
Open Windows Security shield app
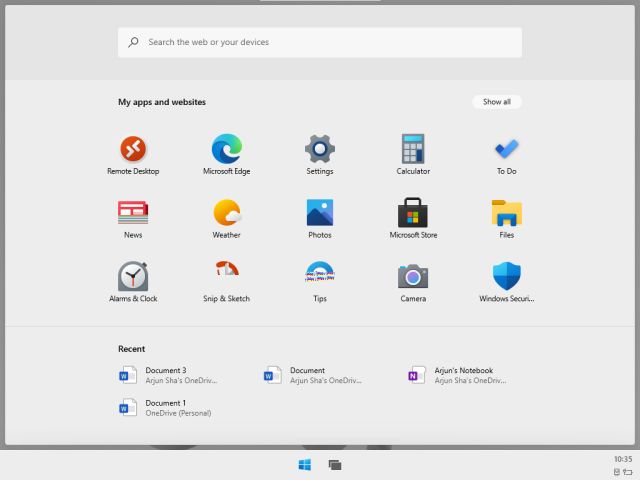507,282
